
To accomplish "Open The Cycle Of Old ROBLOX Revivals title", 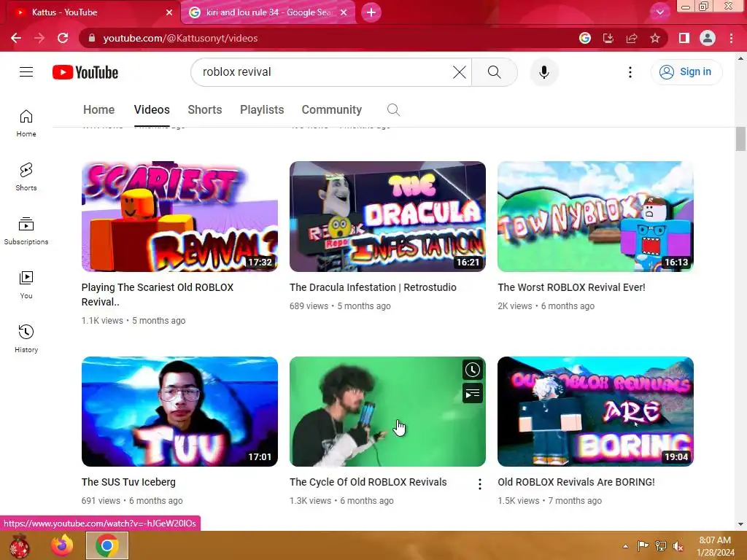I will tap(368, 482).
